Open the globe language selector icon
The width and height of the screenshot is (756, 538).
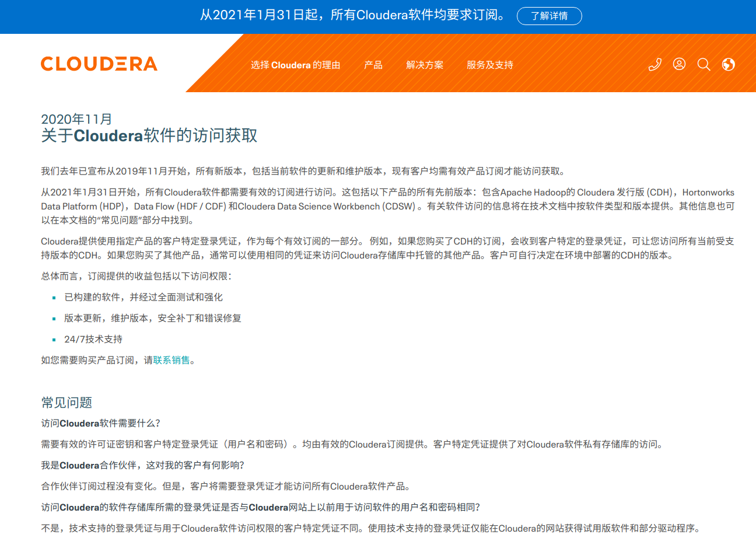pyautogui.click(x=729, y=64)
